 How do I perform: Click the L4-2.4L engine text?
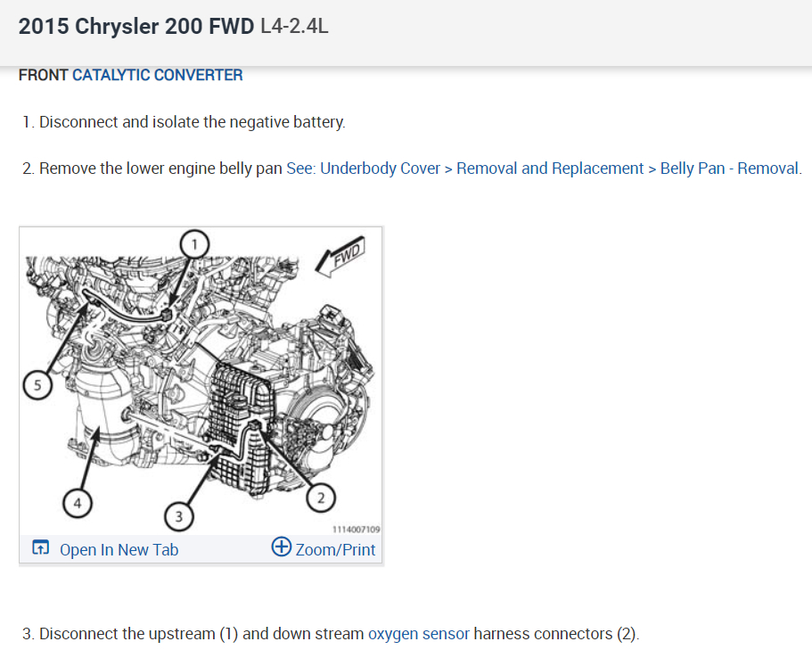tap(294, 27)
